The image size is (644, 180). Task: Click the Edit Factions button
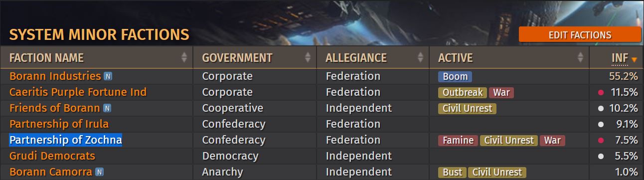pos(580,35)
